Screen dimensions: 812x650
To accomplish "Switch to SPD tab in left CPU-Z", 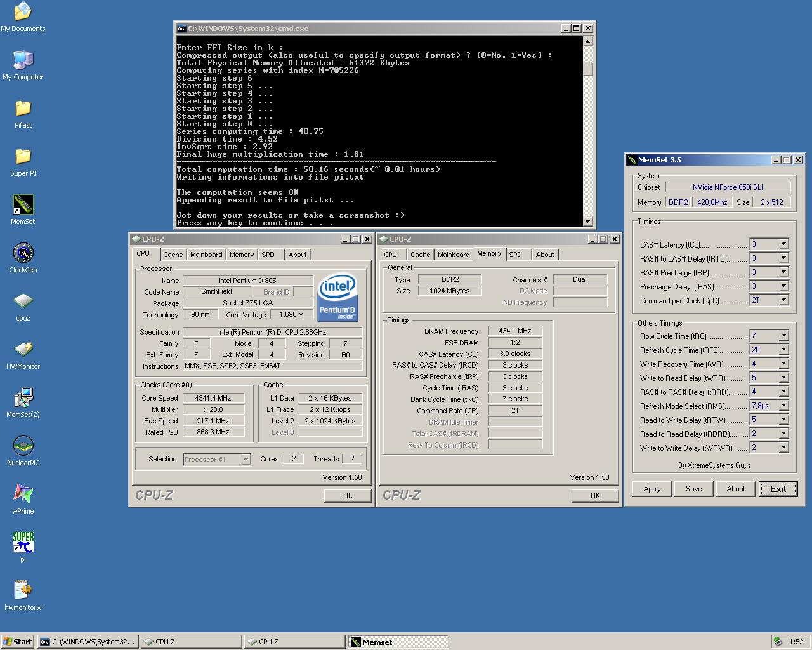I will point(268,255).
